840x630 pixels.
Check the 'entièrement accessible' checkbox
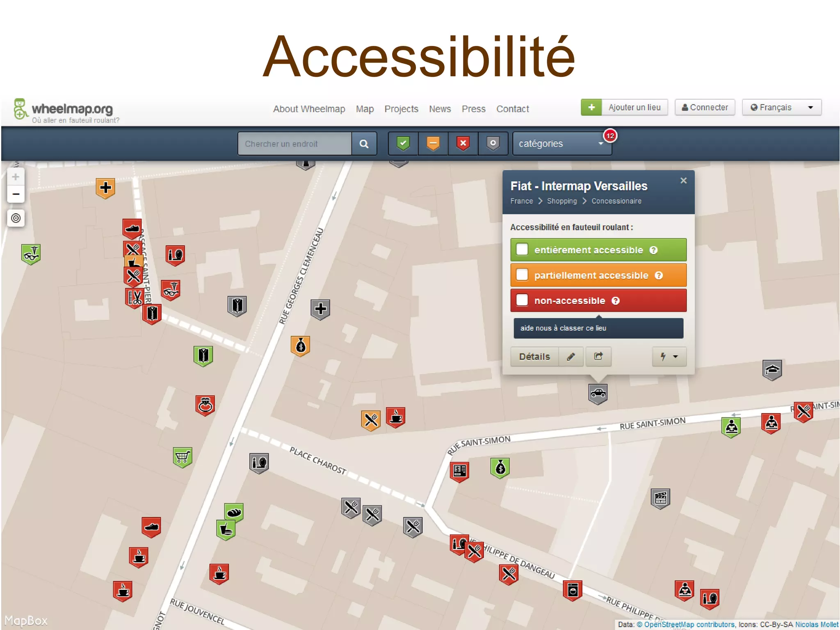[522, 250]
